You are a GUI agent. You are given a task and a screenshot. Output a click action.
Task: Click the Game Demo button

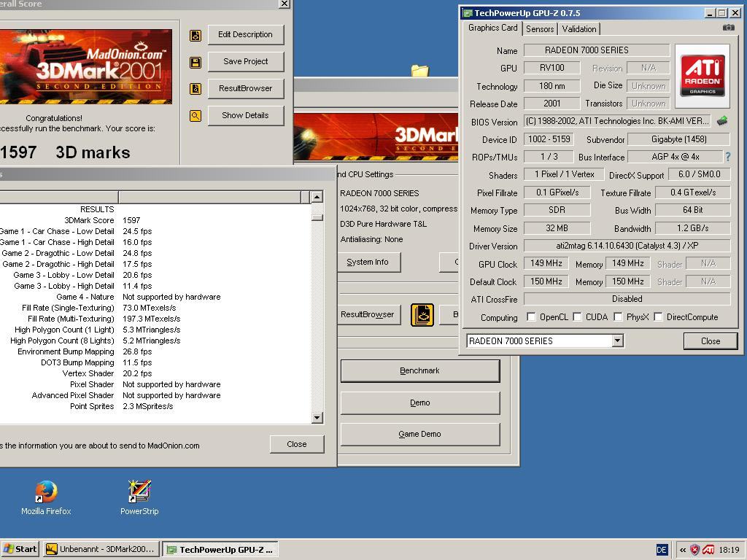click(x=419, y=435)
